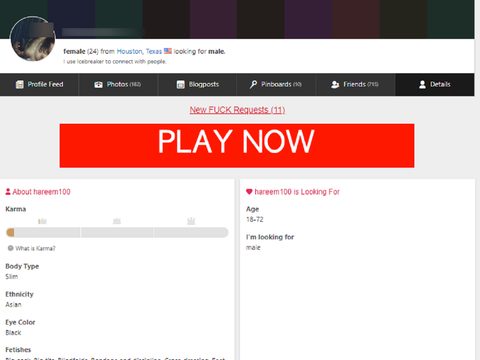Viewport: 480px width, 360px height.
Task: Click the 'What is Karma?' link
Action: coord(35,248)
